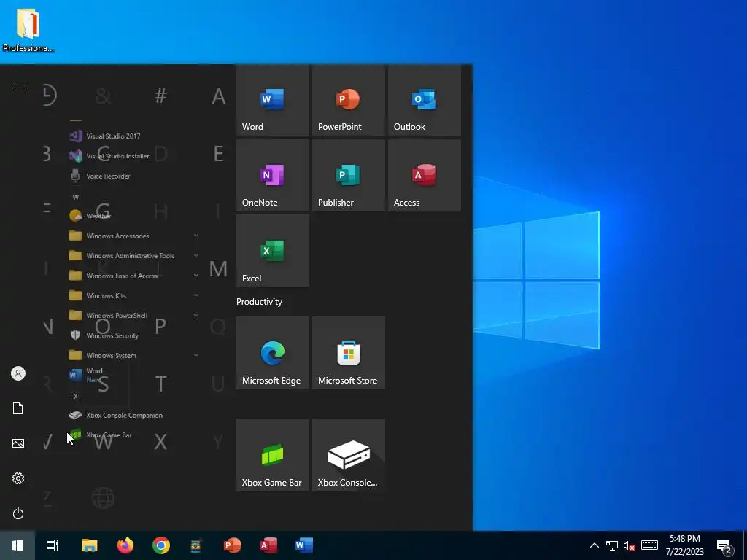Viewport: 747px width, 560px height.
Task: Expand the Windows Ease of Access folder
Action: 133,276
